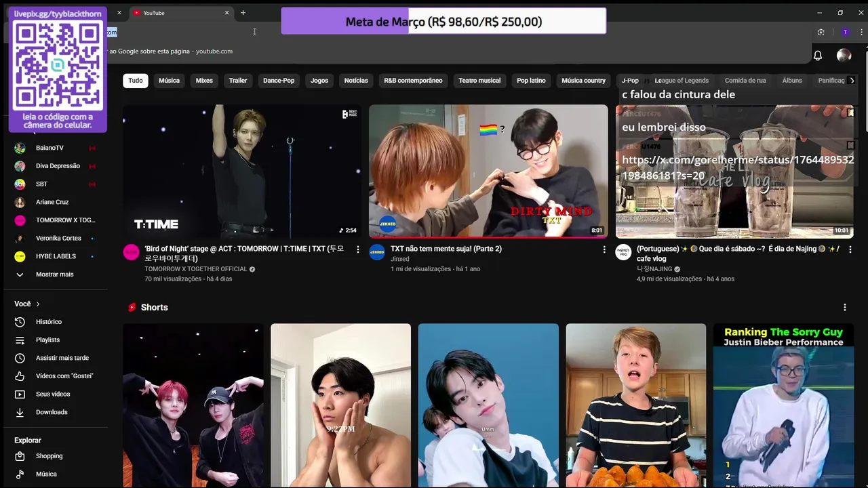Select League of Legends filter chip
The image size is (868, 488).
(682, 81)
